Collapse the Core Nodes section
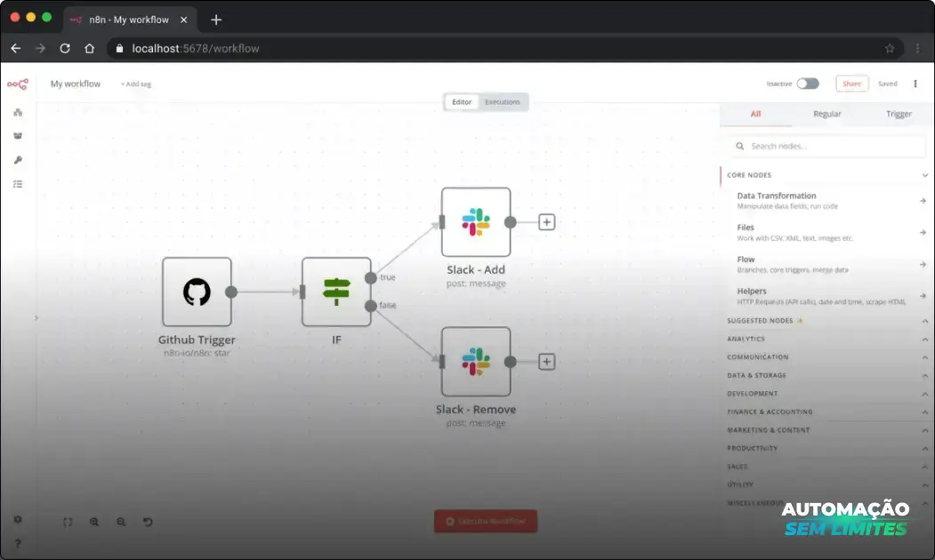The image size is (935, 560). pos(925,175)
